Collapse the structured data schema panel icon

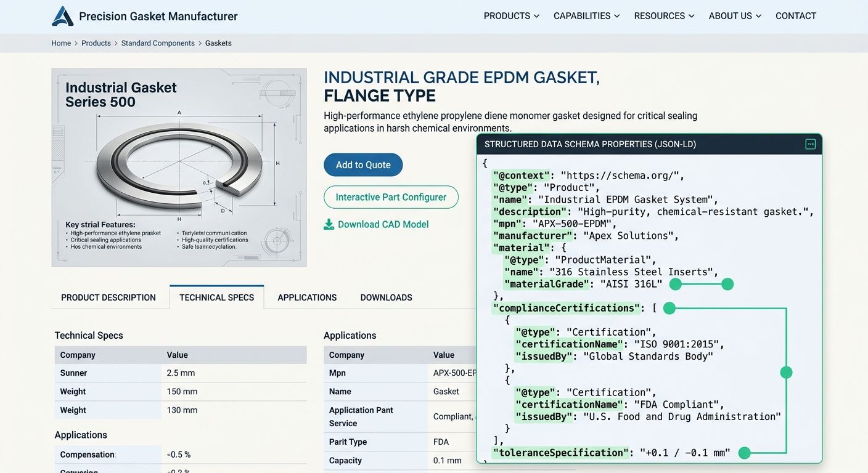pyautogui.click(x=811, y=144)
